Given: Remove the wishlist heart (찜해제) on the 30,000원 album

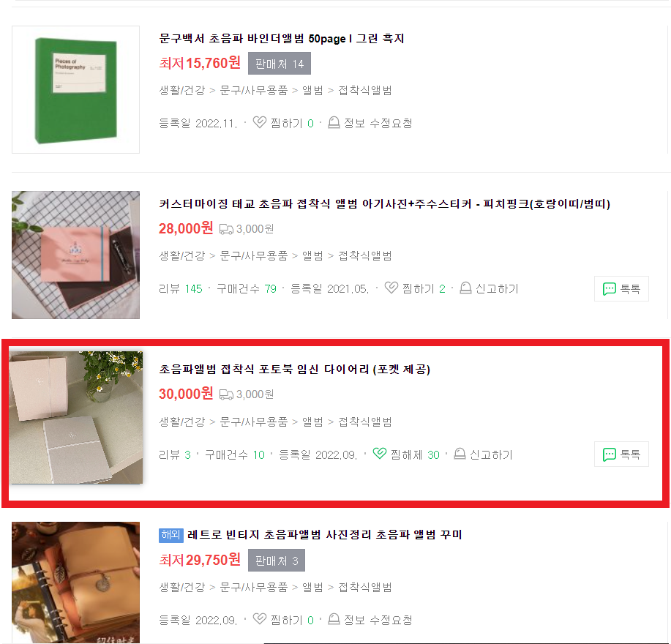Looking at the screenshot, I should [x=380, y=454].
